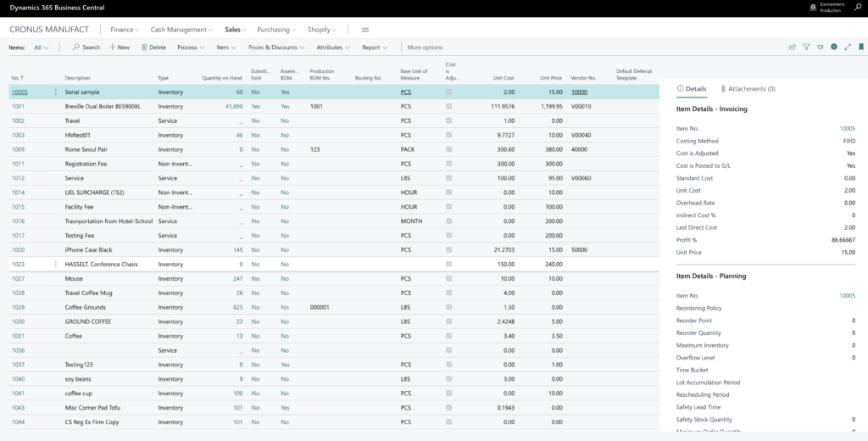Toggle Cost is Adjusted checkbox for iPhone Case Black
Image resolution: width=868 pixels, height=441 pixels.
(x=449, y=250)
